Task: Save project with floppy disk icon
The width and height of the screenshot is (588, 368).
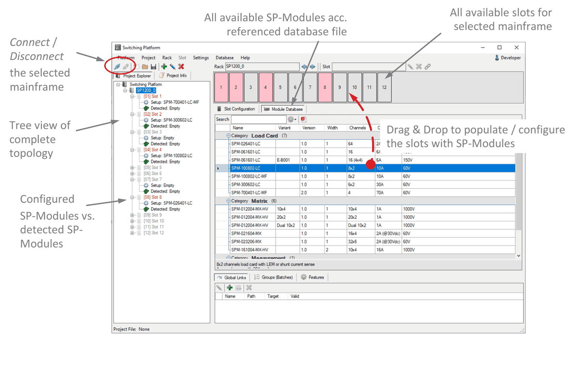Action: (153, 67)
